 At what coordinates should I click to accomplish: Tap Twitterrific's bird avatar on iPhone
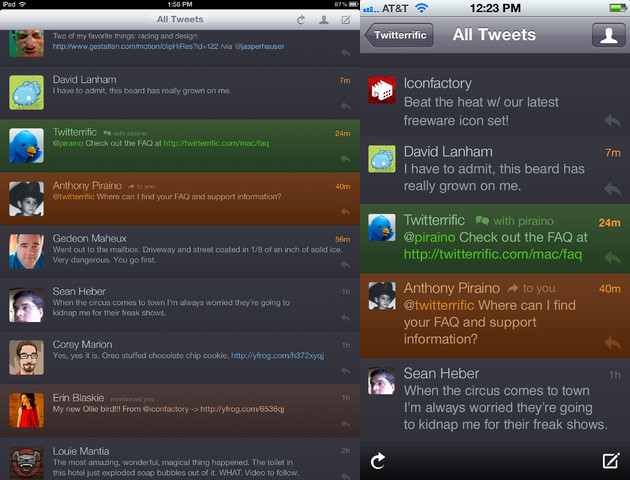(x=382, y=227)
